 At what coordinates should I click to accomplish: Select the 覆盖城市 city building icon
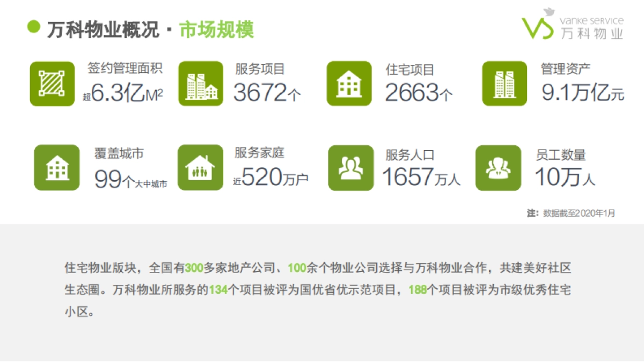[56, 167]
